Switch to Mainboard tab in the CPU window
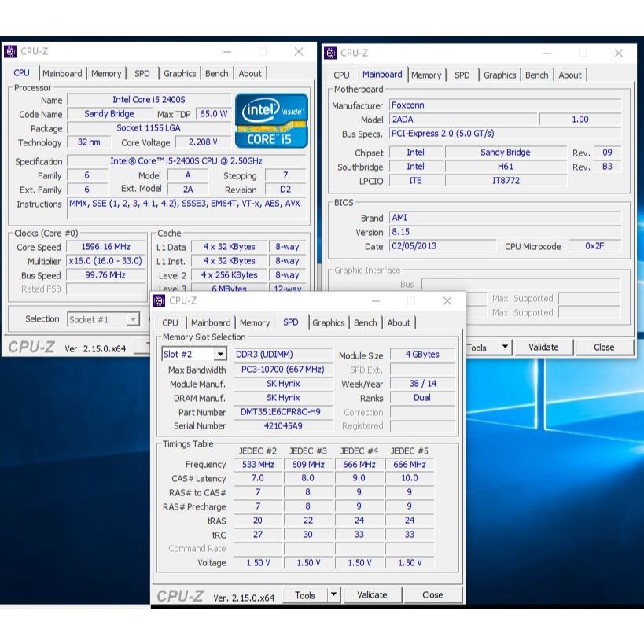 coord(62,73)
